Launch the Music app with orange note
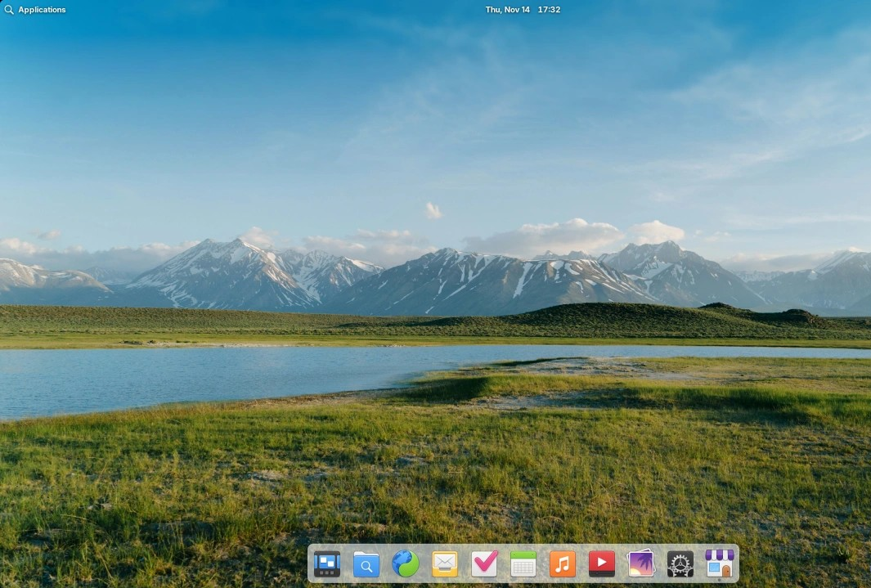Image resolution: width=871 pixels, height=588 pixels. 563,563
